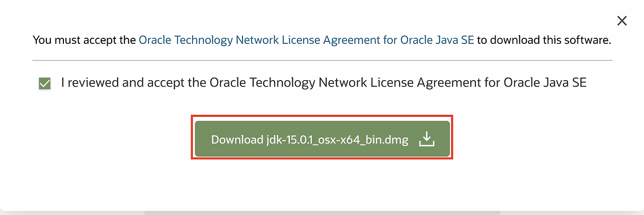Dismiss the popup using the top-right X
Image resolution: width=644 pixels, height=215 pixels.
point(622,21)
